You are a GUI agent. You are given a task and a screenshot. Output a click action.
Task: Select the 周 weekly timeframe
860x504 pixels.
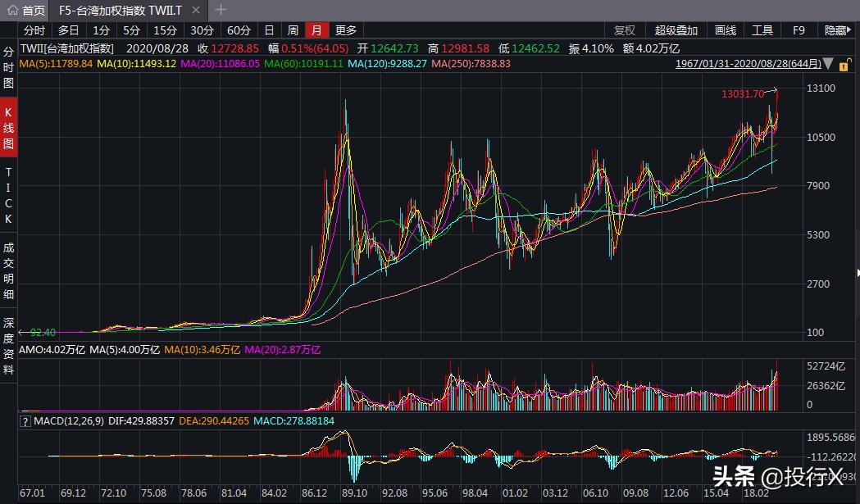(293, 30)
